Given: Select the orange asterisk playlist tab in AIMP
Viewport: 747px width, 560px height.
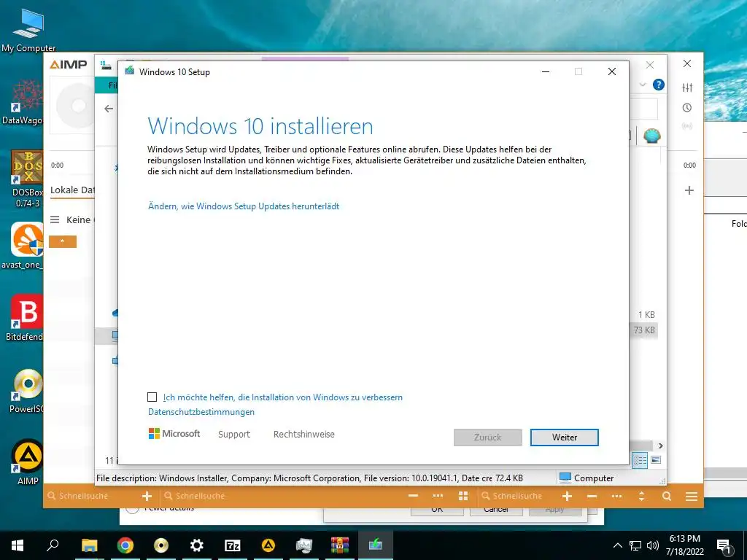Looking at the screenshot, I should tap(63, 242).
